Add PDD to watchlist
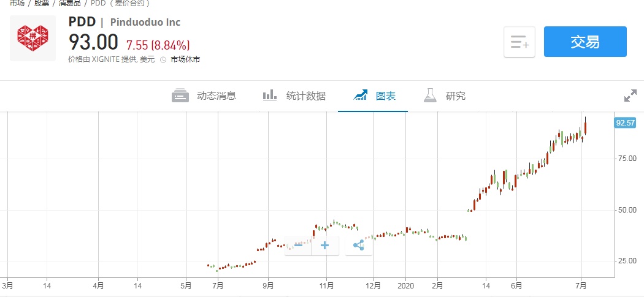 click(519, 42)
